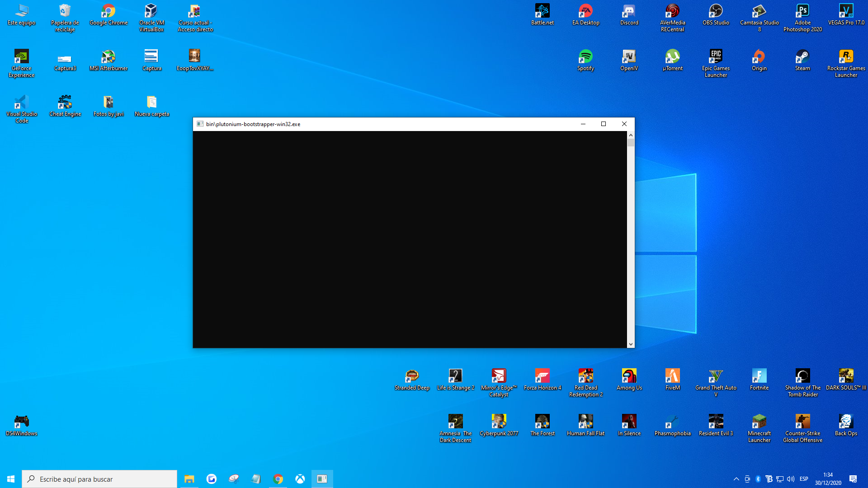Open the ESP language selector
This screenshot has width=868, height=488.
coord(804,479)
